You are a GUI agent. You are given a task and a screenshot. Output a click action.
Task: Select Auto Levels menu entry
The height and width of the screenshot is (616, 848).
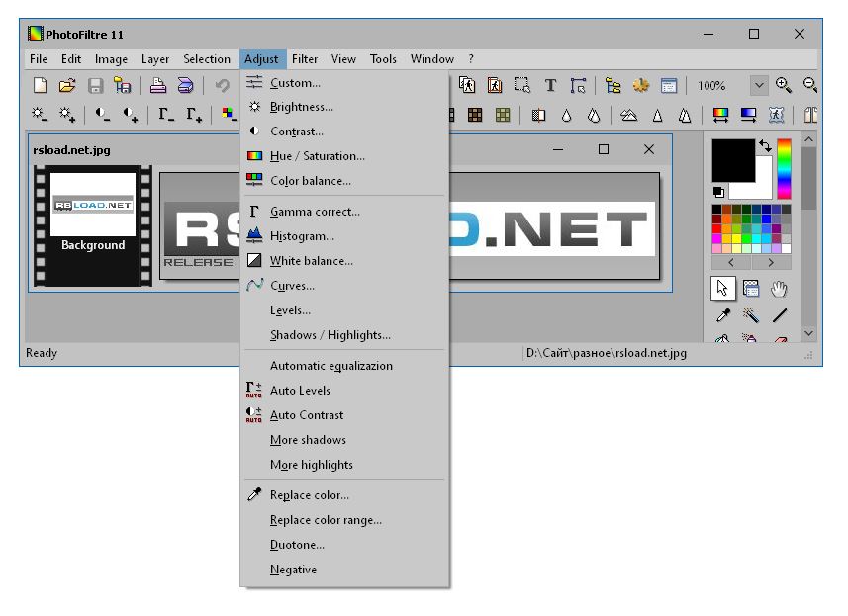tap(300, 391)
